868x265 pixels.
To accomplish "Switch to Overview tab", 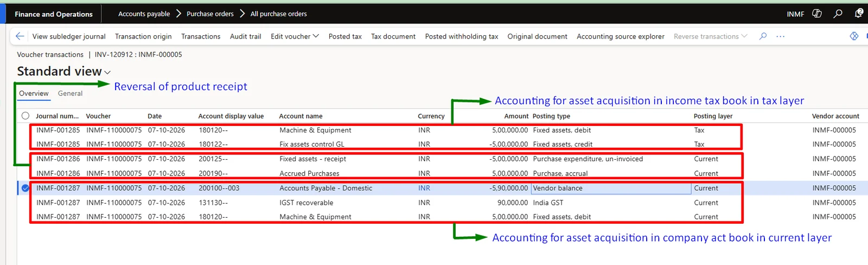I will pos(34,93).
